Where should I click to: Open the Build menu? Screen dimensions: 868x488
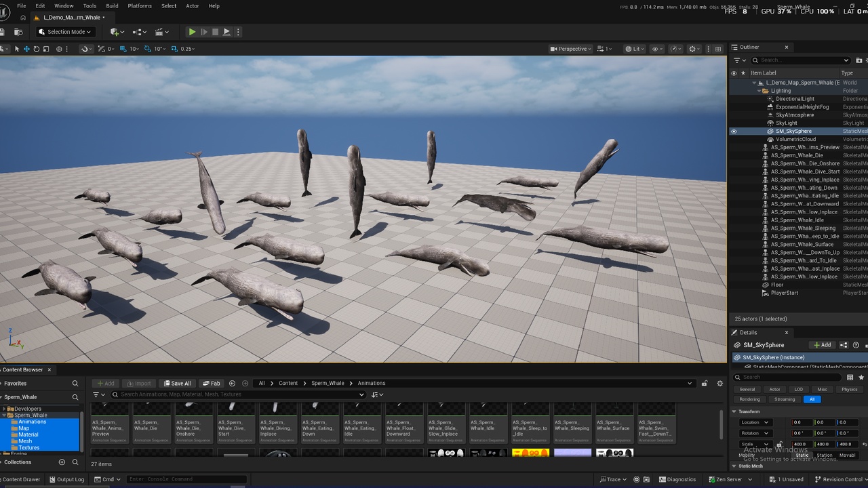tap(112, 6)
